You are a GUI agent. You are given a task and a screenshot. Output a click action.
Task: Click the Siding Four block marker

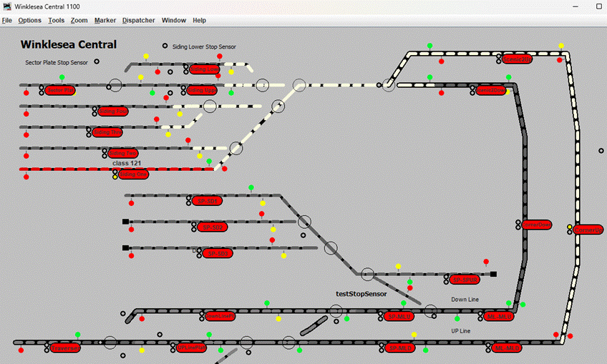click(114, 112)
